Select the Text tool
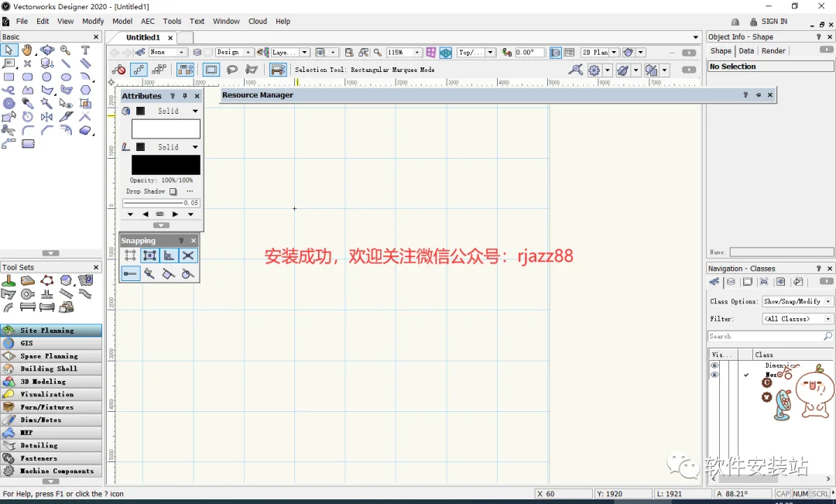The height and width of the screenshot is (504, 836). click(85, 50)
